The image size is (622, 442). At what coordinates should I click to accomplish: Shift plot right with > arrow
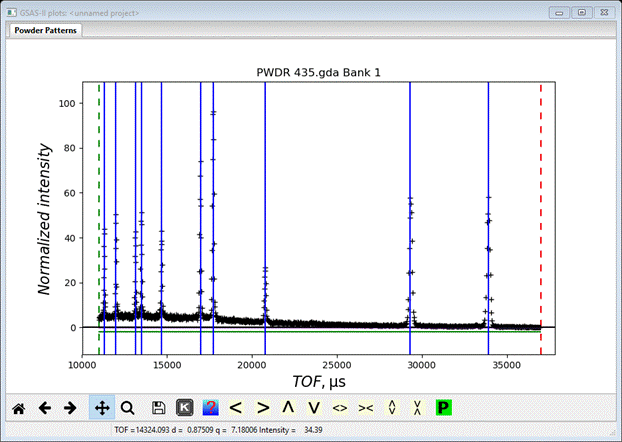click(263, 408)
